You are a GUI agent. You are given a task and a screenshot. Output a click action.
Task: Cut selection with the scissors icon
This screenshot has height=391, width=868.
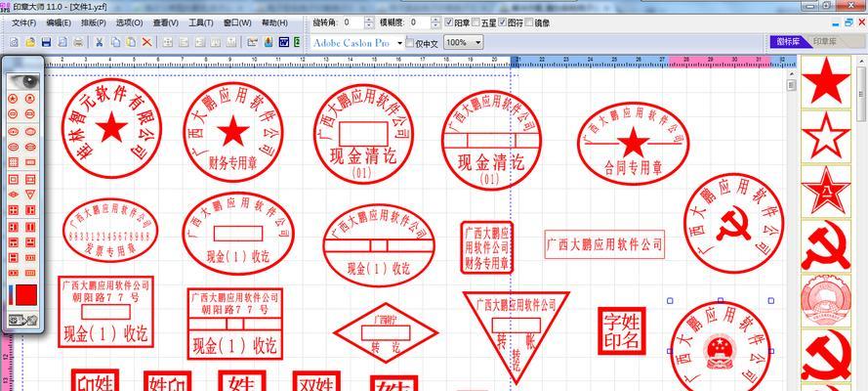click(x=99, y=42)
